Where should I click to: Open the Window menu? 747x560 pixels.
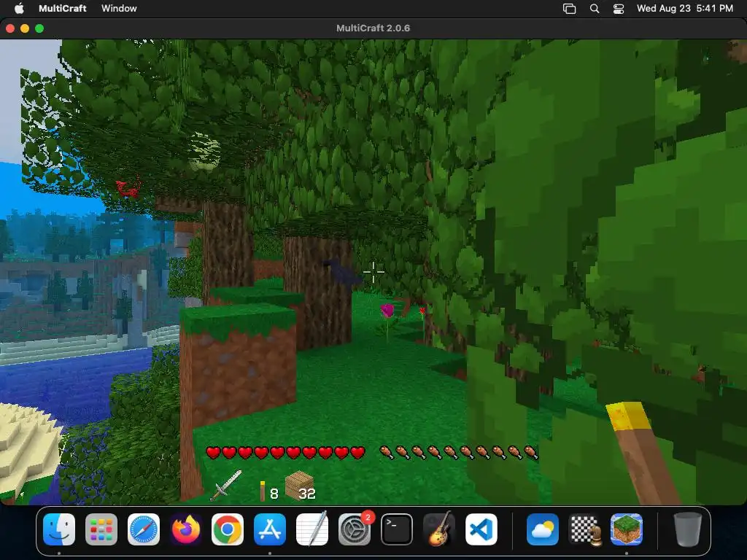(x=119, y=8)
